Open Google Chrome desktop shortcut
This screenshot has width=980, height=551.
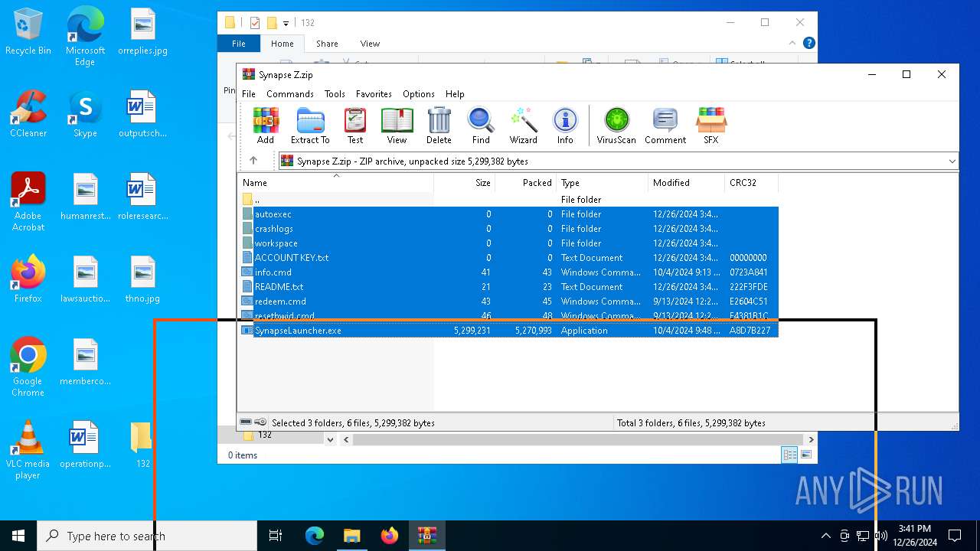coord(28,367)
